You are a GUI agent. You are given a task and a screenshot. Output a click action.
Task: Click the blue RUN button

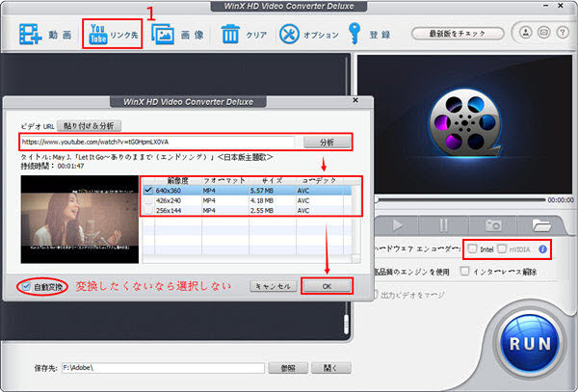pyautogui.click(x=530, y=344)
